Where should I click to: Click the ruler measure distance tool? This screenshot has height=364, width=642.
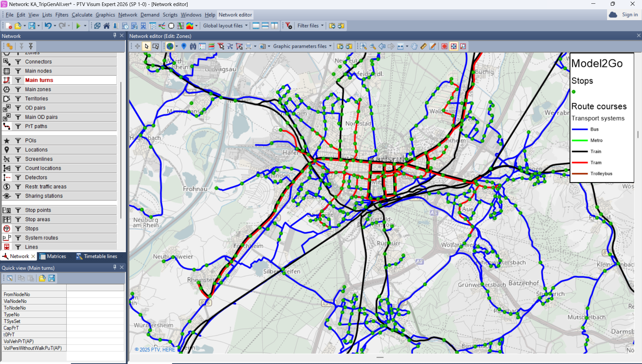point(423,46)
